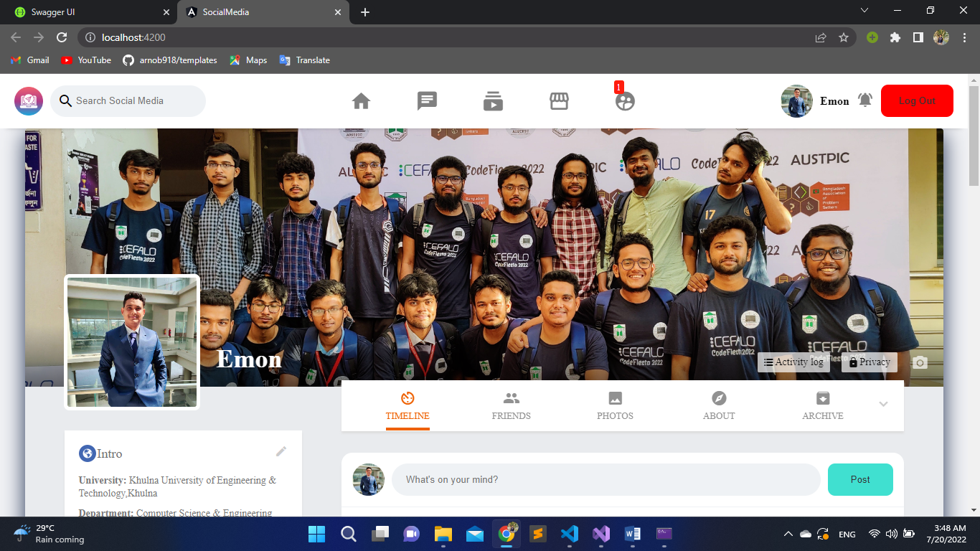This screenshot has width=980, height=551.
Task: Open the video library icon
Action: (493, 101)
